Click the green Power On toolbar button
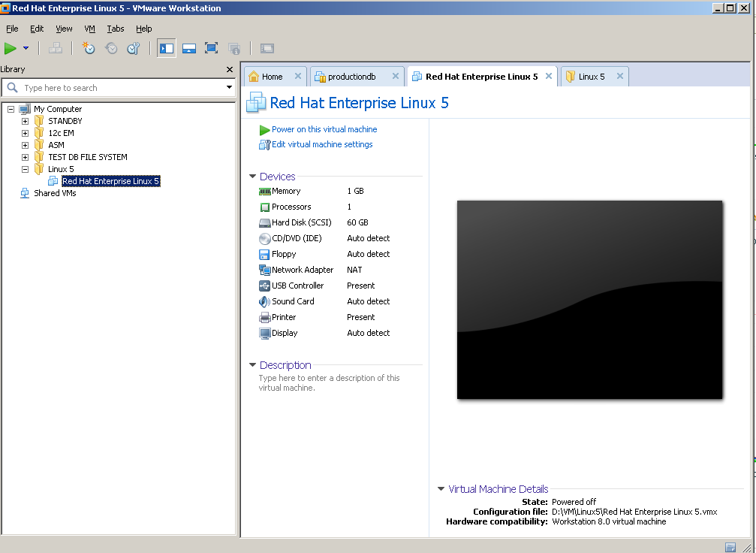Screen dimensions: 756x553 tap(10, 48)
